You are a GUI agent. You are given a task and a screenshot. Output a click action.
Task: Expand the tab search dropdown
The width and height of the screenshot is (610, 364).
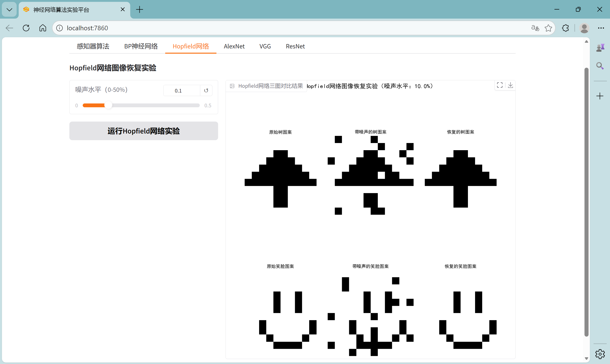[9, 10]
